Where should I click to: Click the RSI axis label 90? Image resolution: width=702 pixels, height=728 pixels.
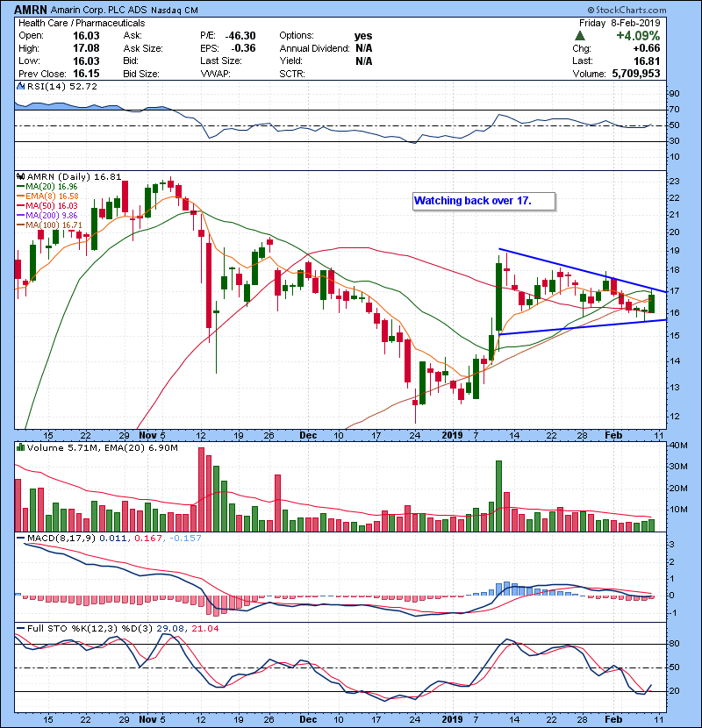tap(674, 94)
